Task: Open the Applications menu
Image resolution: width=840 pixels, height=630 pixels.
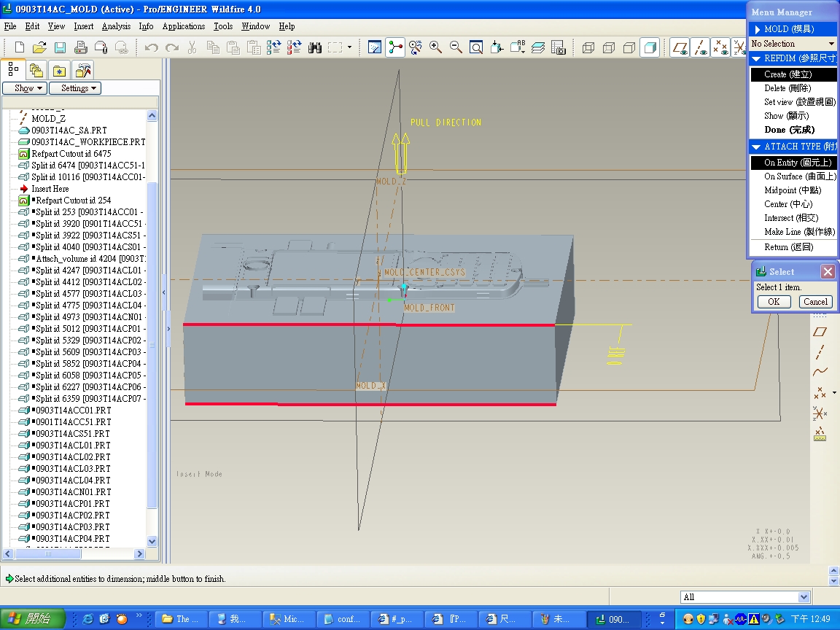Action: [x=184, y=26]
